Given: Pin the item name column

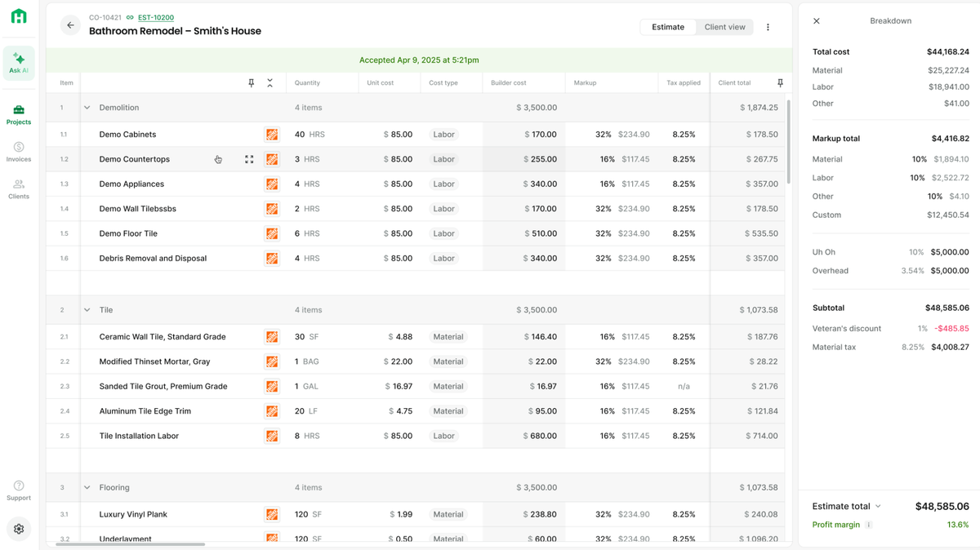Looking at the screenshot, I should 252,83.
